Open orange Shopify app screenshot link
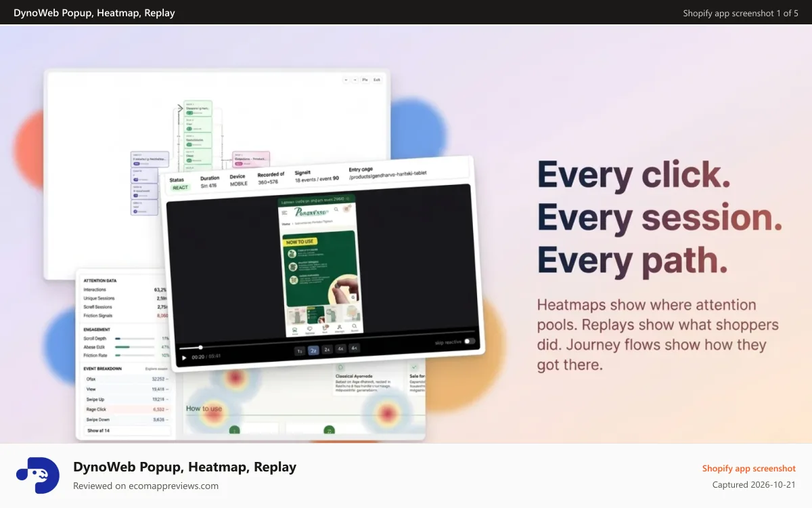 (748, 468)
